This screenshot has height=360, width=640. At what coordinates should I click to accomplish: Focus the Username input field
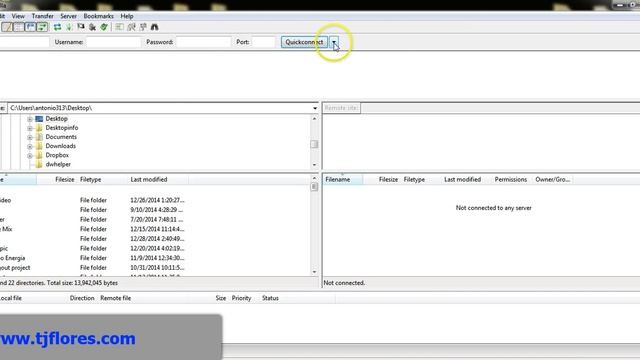coord(113,42)
